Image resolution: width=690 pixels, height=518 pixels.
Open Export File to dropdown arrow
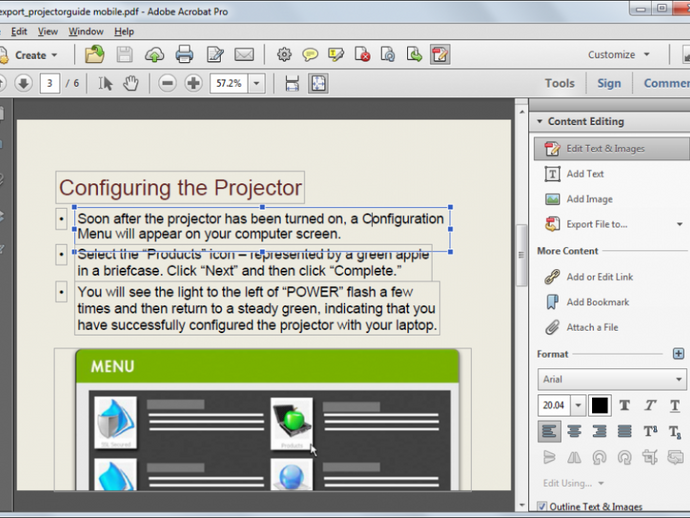pyautogui.click(x=680, y=224)
